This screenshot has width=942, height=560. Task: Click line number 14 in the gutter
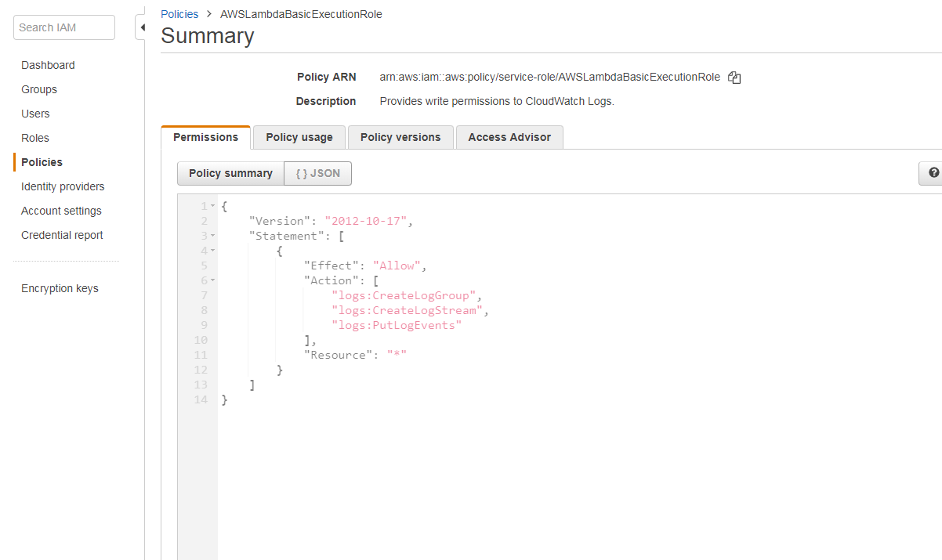(201, 399)
